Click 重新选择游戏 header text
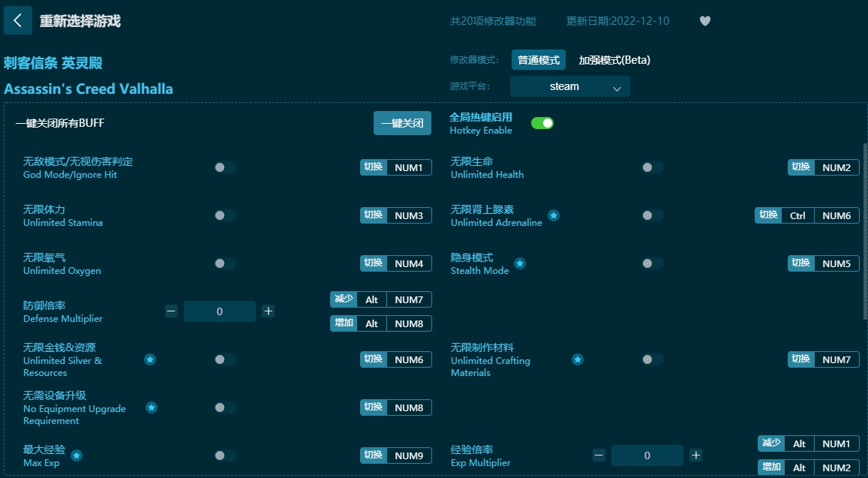The width and height of the screenshot is (868, 478). pyautogui.click(x=80, y=21)
